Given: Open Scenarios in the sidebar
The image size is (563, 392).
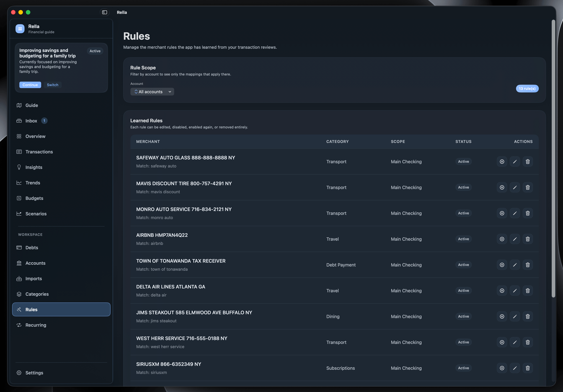Looking at the screenshot, I should [61, 214].
